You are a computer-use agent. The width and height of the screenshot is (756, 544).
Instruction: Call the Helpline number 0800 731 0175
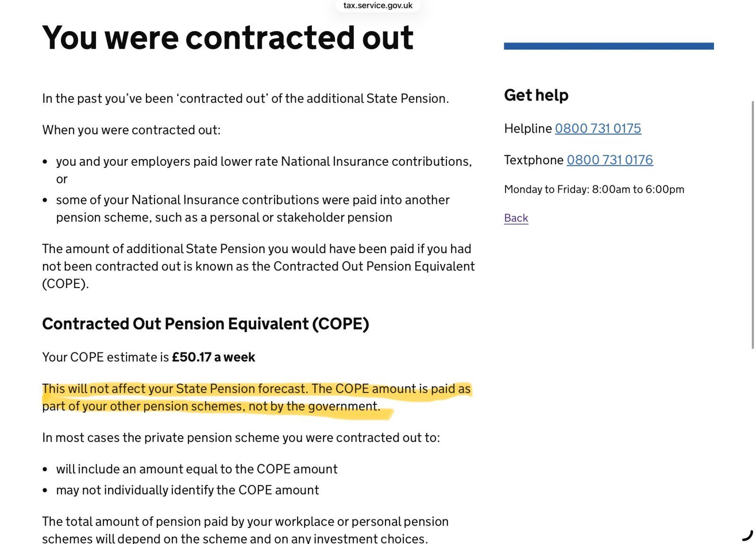point(598,128)
